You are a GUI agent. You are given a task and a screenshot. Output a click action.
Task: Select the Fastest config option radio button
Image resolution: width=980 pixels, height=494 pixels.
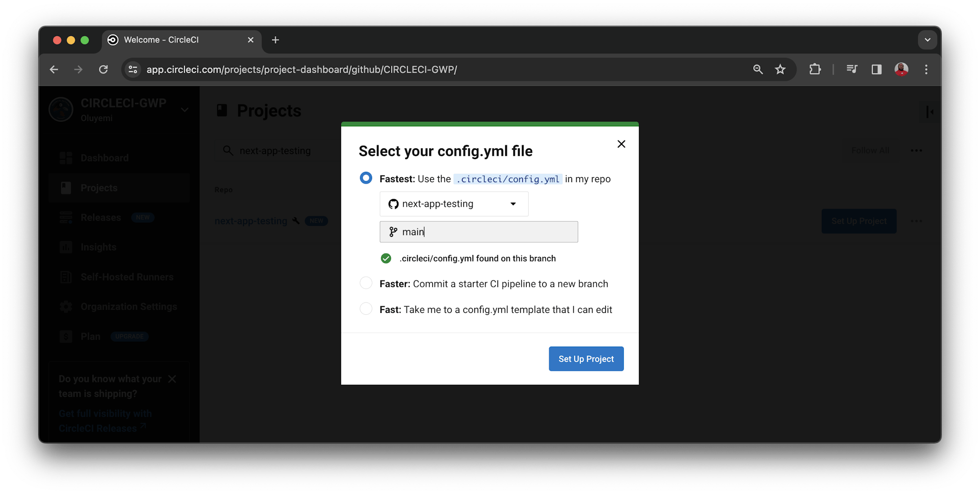coord(366,178)
